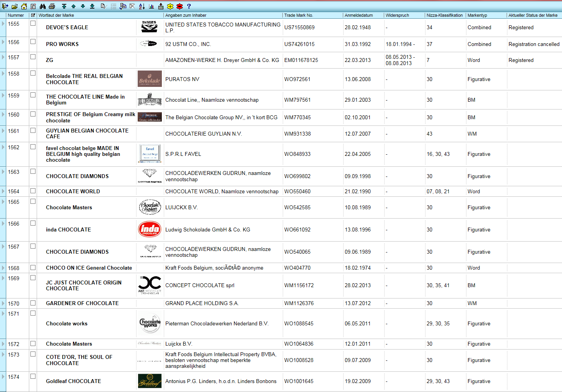The width and height of the screenshot is (562, 392).
Task: Click the yellow plus star icon
Action: [170, 6]
